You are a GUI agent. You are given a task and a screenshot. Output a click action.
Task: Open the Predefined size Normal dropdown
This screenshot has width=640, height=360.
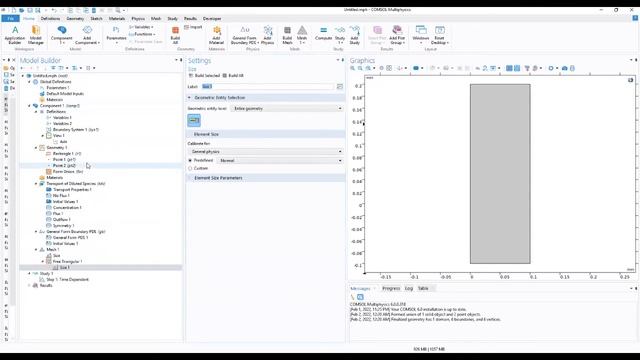tap(280, 160)
